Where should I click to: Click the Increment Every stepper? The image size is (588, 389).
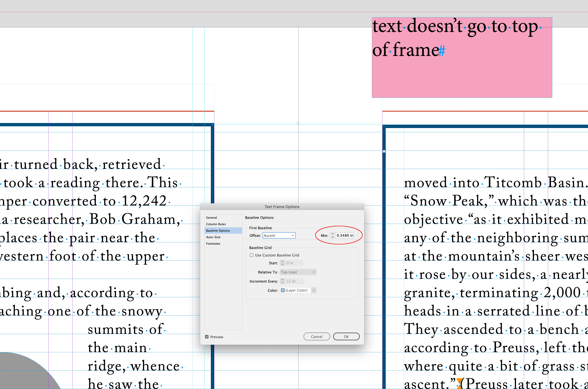(282, 281)
